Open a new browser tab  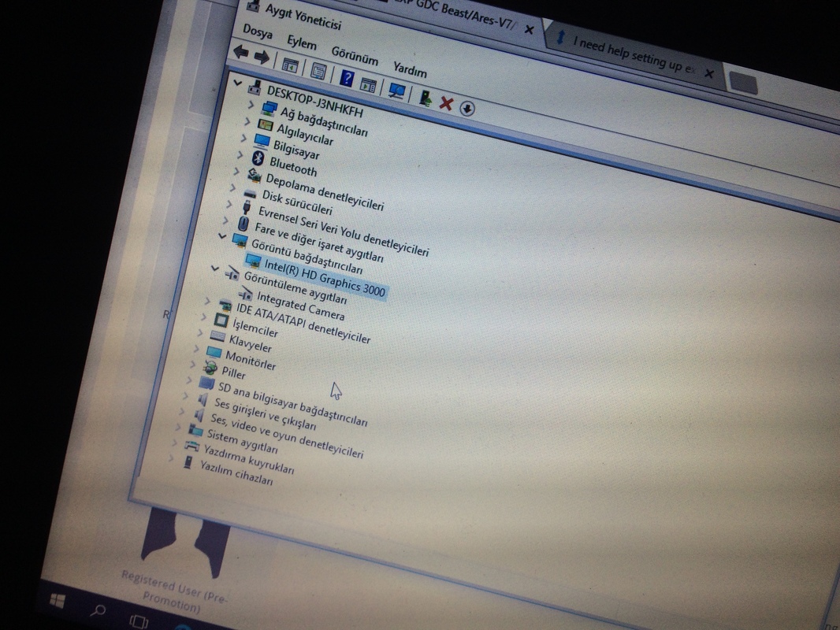[x=744, y=83]
